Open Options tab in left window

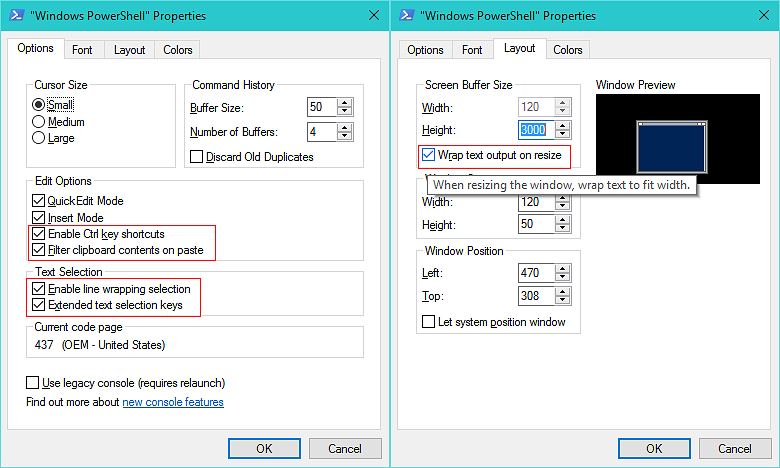[35, 48]
